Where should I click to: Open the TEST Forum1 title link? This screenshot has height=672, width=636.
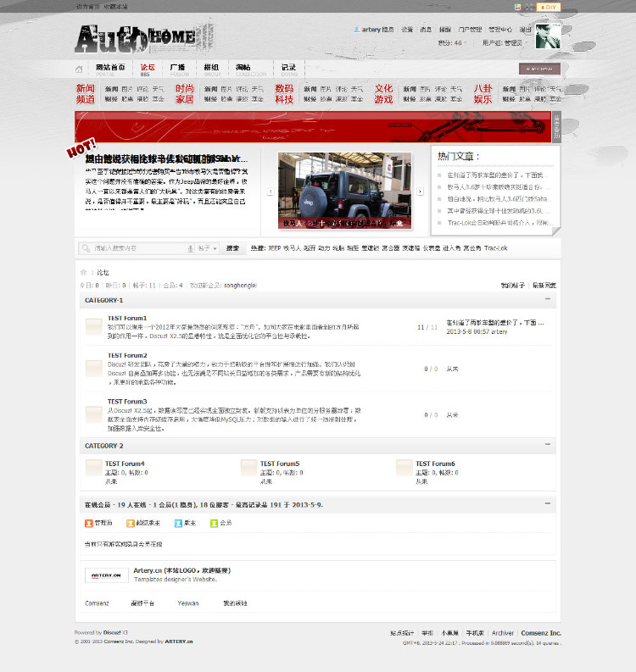click(x=127, y=318)
